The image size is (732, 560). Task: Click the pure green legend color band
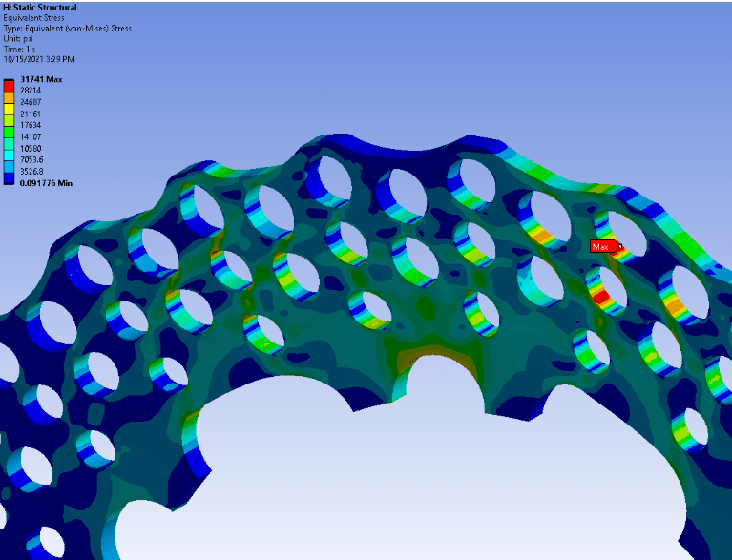[9, 131]
